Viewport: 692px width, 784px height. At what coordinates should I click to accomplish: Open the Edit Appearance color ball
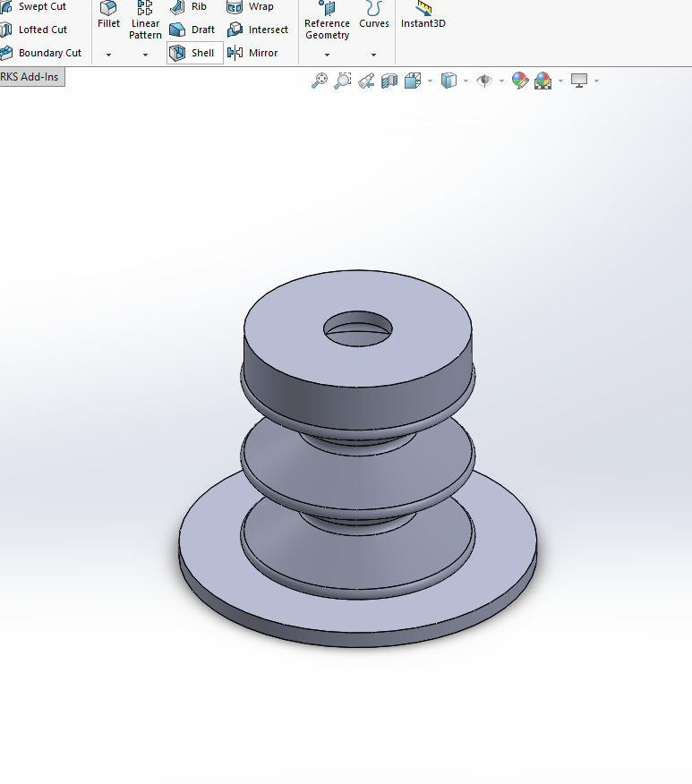pos(520,81)
